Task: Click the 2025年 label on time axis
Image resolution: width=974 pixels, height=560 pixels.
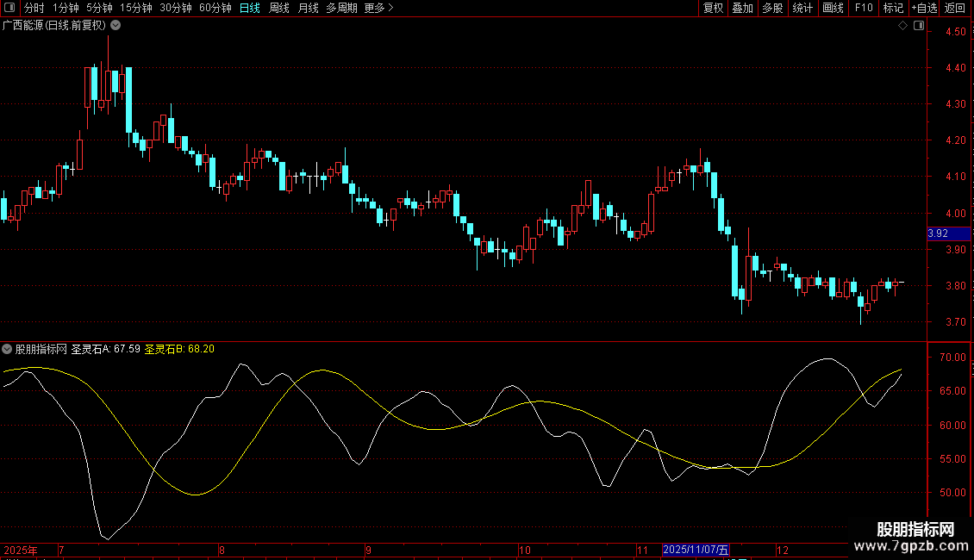Action: click(x=21, y=550)
